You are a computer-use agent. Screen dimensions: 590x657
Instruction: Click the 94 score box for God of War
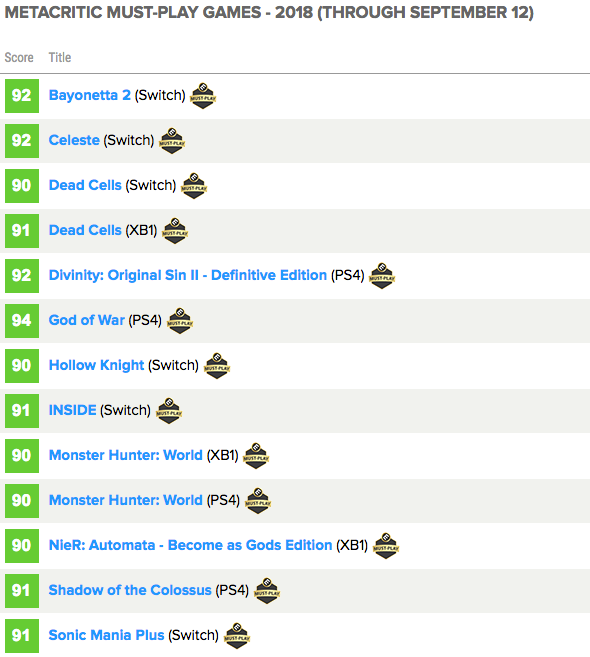pyautogui.click(x=22, y=321)
